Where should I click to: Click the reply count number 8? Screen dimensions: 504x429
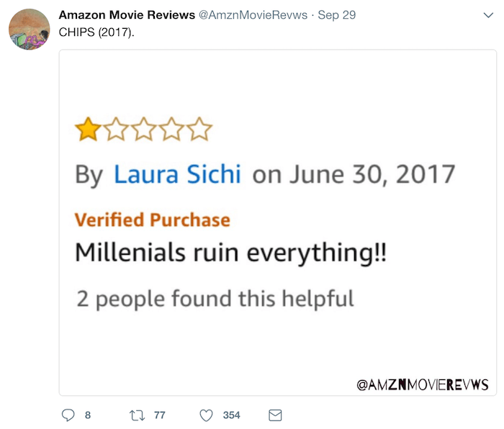click(88, 415)
